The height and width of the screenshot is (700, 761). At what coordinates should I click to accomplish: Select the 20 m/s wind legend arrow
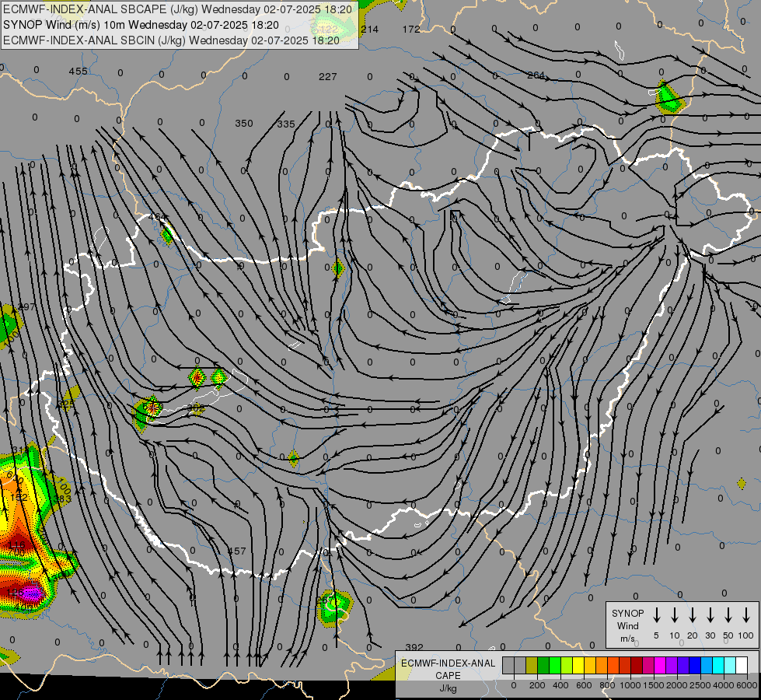click(x=693, y=615)
